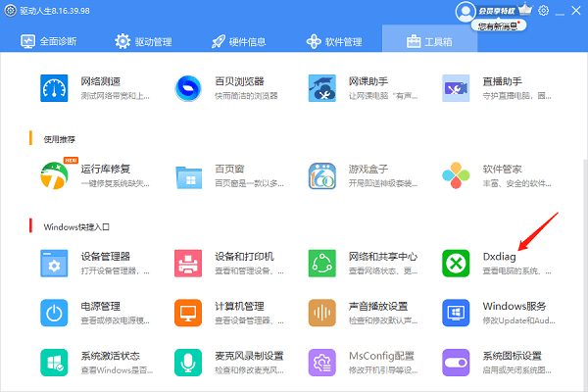The image size is (588, 392).
Task: Open the Windows服务 blue icon
Action: (456, 313)
